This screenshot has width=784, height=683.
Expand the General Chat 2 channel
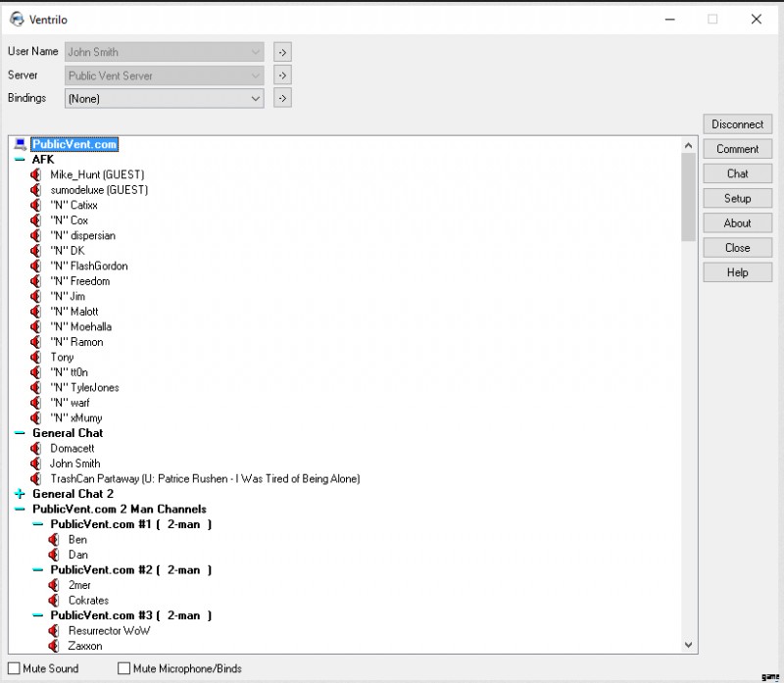click(20, 494)
